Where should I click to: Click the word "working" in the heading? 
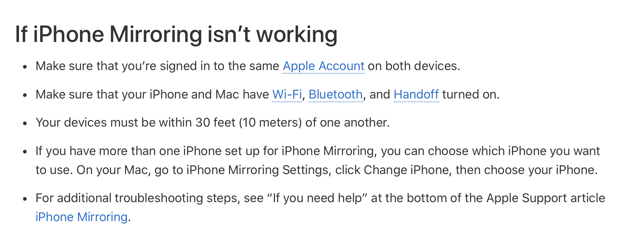(297, 35)
